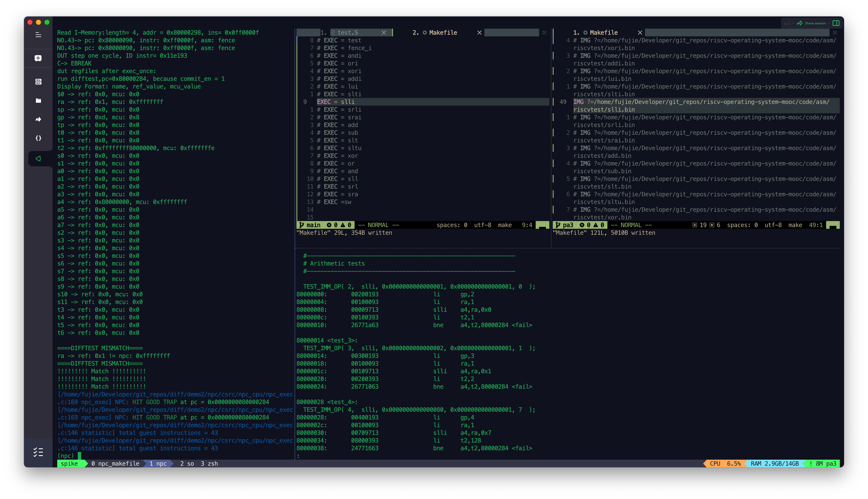Toggle the split panel layout icon

[836, 23]
